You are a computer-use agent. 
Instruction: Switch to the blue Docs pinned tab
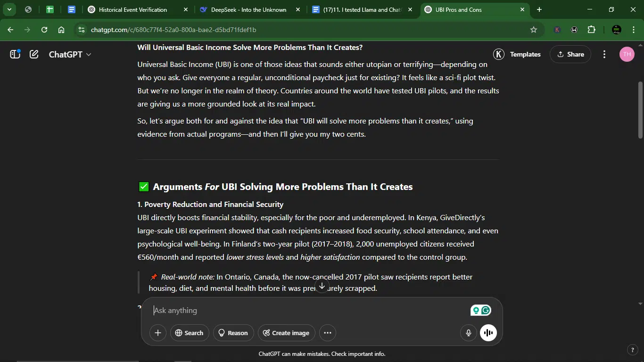[72, 9]
